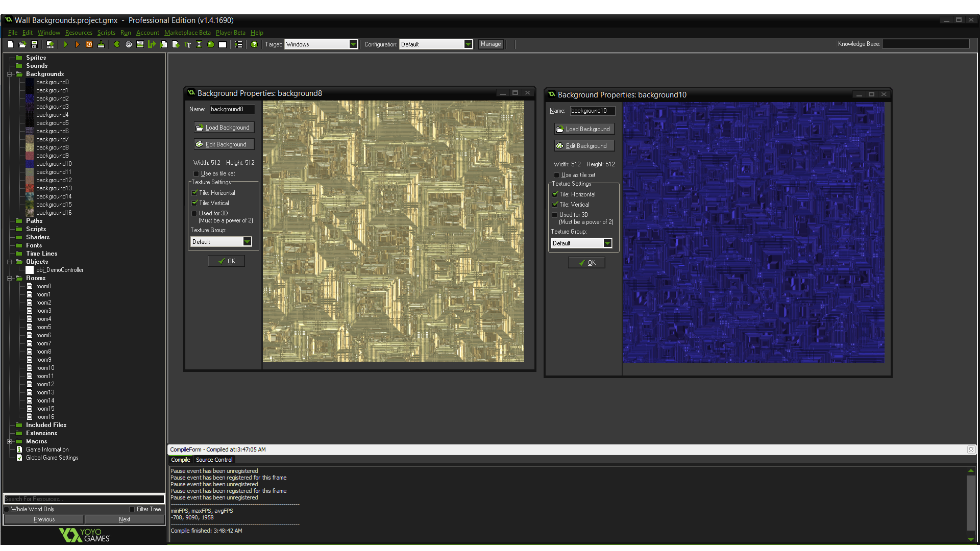Open the Target platform dropdown

(354, 44)
